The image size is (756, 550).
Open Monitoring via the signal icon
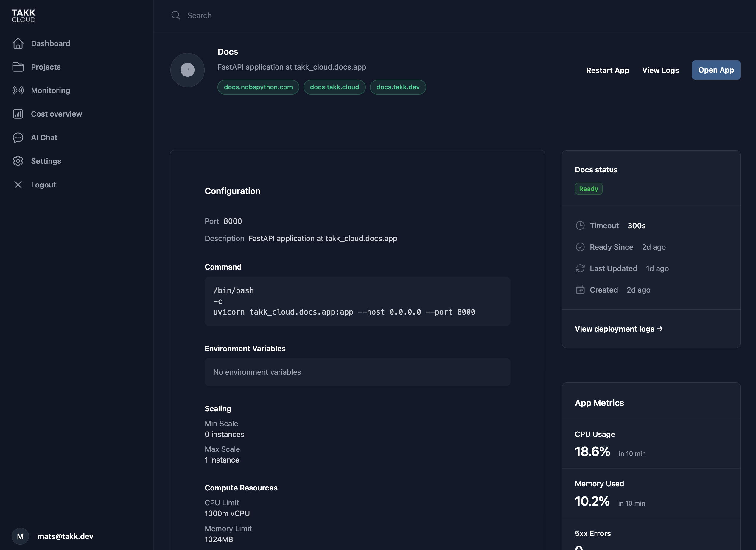pyautogui.click(x=18, y=90)
